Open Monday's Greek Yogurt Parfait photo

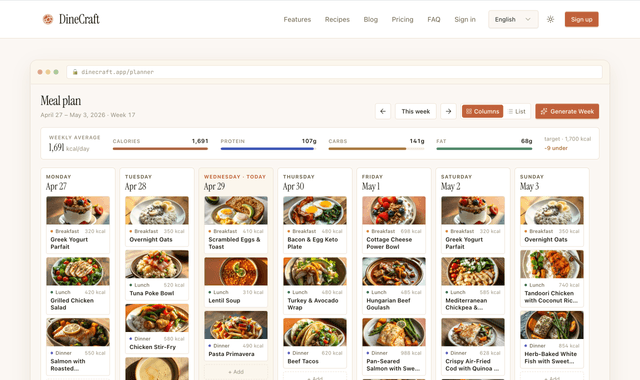pyautogui.click(x=78, y=210)
